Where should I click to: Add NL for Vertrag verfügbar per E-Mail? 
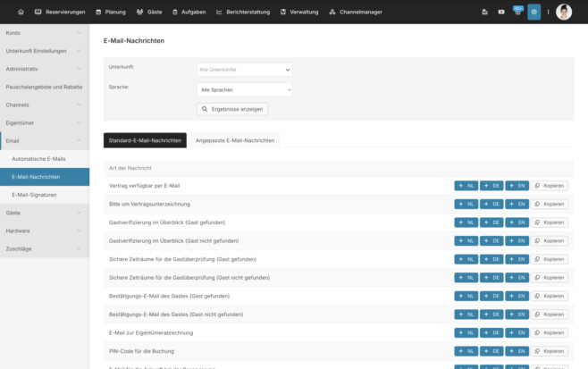pyautogui.click(x=466, y=186)
